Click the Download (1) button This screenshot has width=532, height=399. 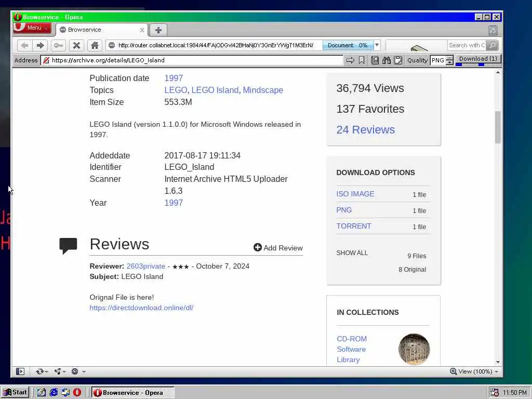(x=478, y=59)
